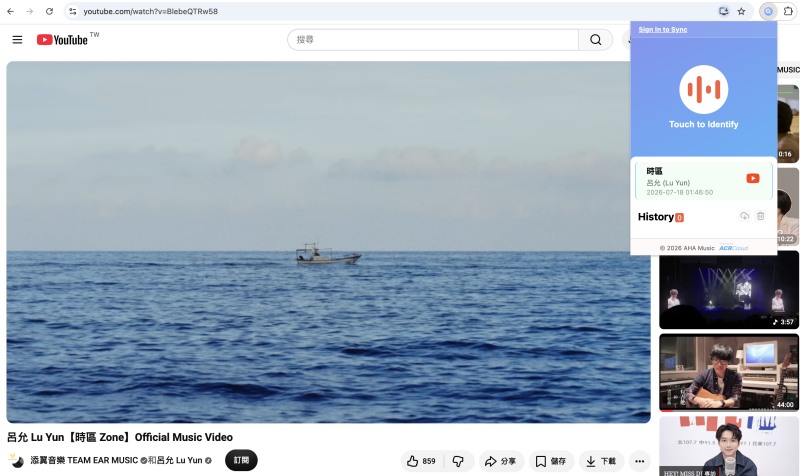Screen dimensions: 800x476
Task: Toggle the AHA Music extension icon
Action: [x=768, y=11]
